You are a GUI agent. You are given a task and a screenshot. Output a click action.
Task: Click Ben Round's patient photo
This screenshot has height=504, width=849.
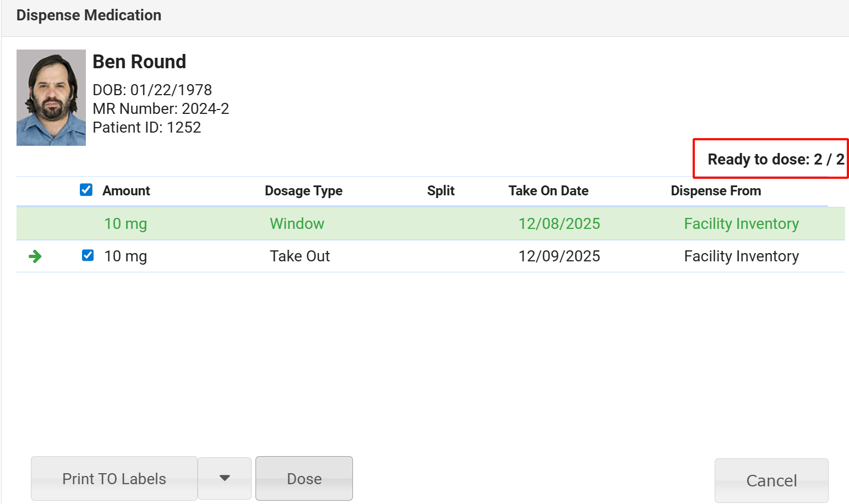click(x=51, y=98)
